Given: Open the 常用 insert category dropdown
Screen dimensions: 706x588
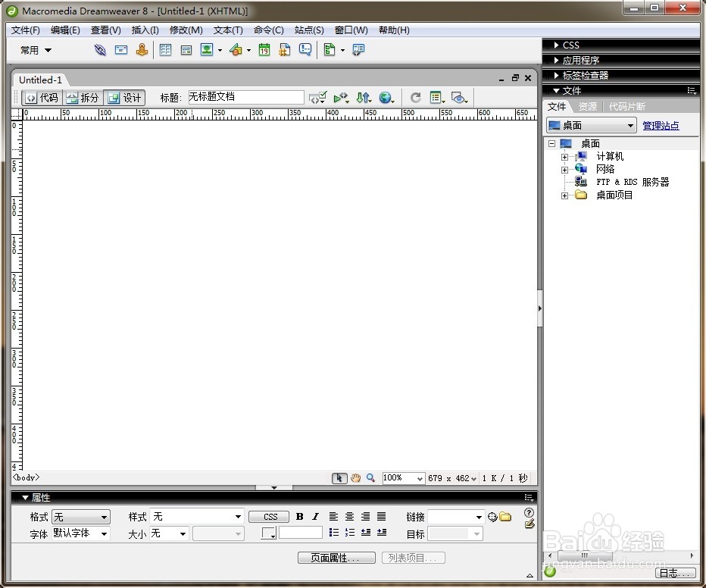Looking at the screenshot, I should coord(36,51).
